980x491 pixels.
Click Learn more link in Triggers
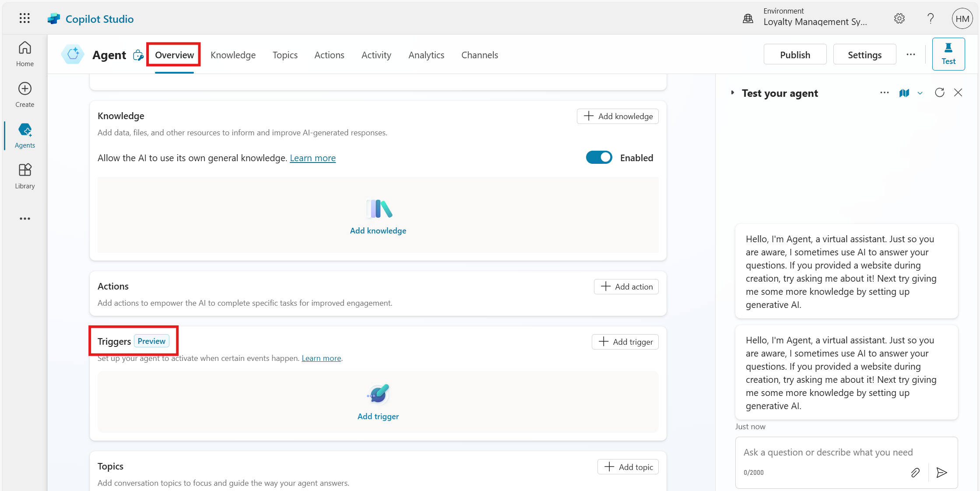(321, 358)
